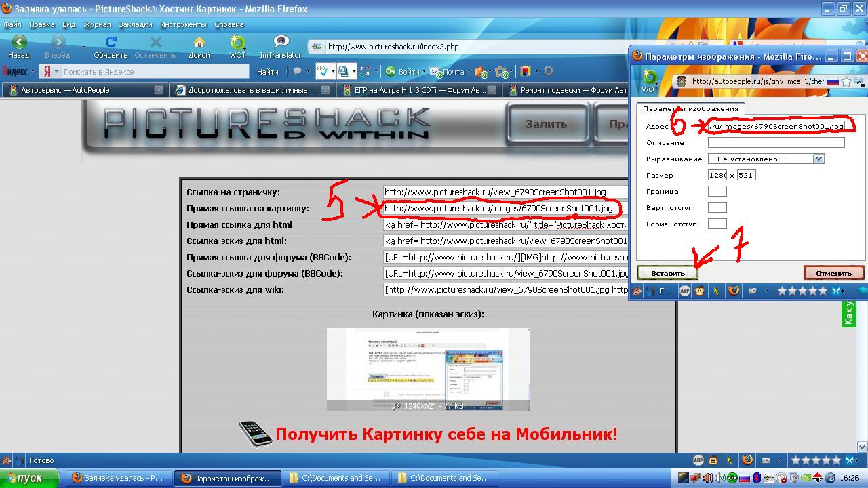Switch to the Ремонт подвески tab
Viewport: 868px width, 488px height.
(566, 89)
